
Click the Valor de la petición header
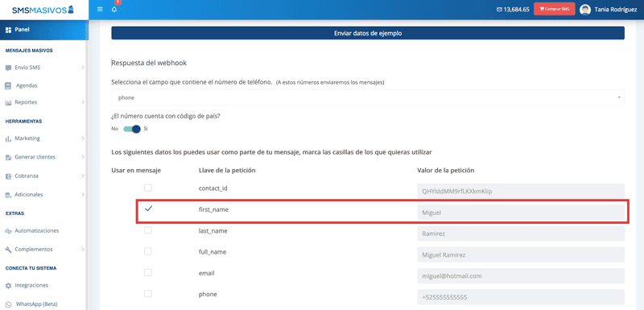(446, 171)
